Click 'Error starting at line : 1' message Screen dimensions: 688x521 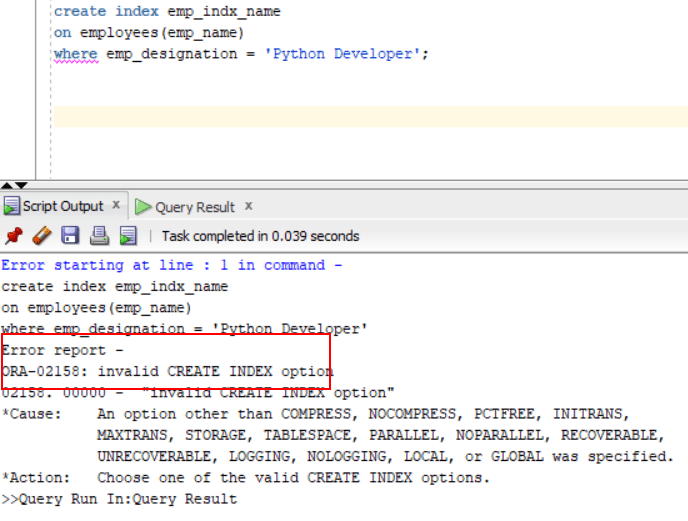(172, 265)
